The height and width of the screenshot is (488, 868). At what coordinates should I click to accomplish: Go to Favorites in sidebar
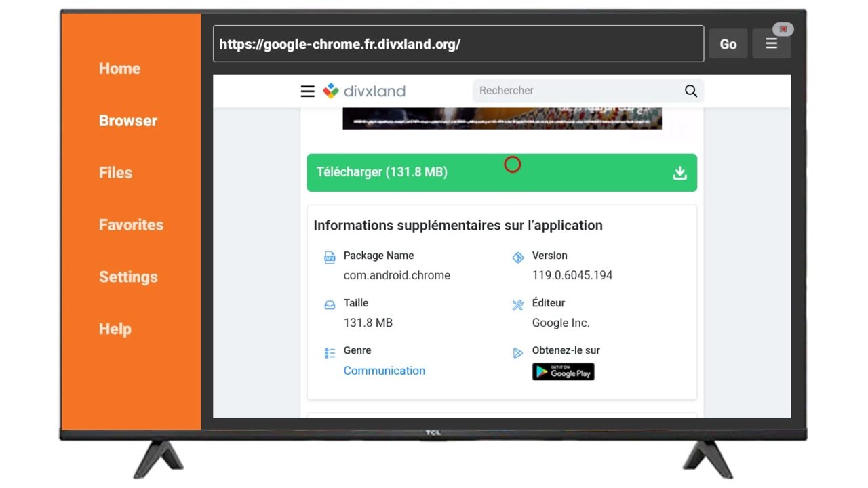(131, 225)
